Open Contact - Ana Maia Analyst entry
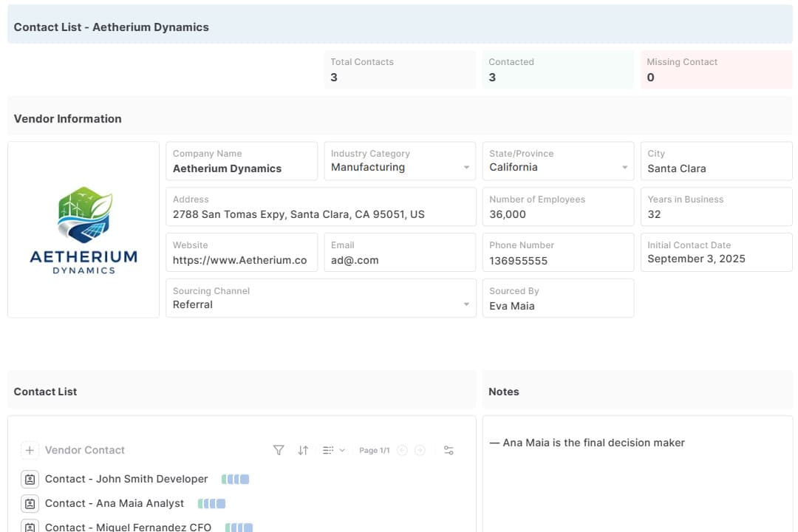798x532 pixels. coord(115,503)
